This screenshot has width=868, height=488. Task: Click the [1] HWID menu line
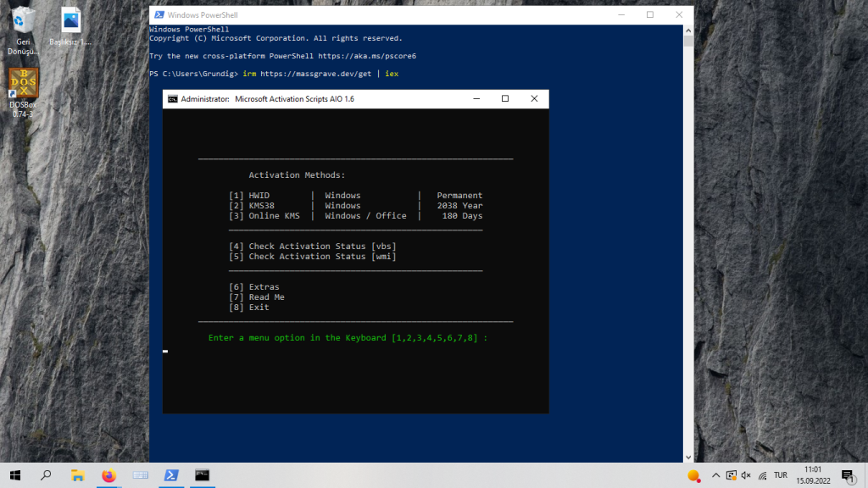coord(355,196)
